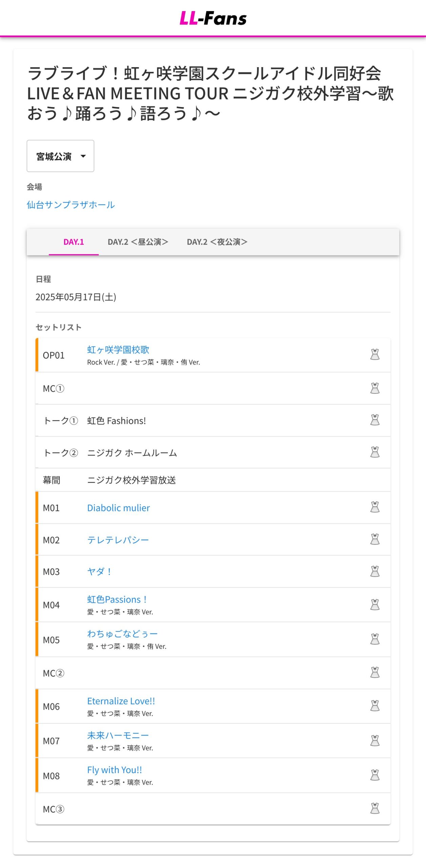426x868 pixels.
Task: Click the LL-Fans logo in the header
Action: tap(213, 19)
